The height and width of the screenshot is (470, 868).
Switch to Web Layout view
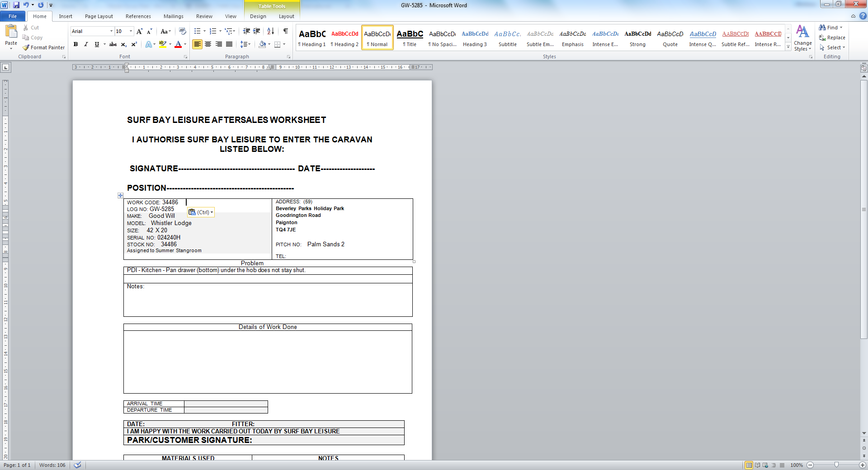click(x=765, y=465)
